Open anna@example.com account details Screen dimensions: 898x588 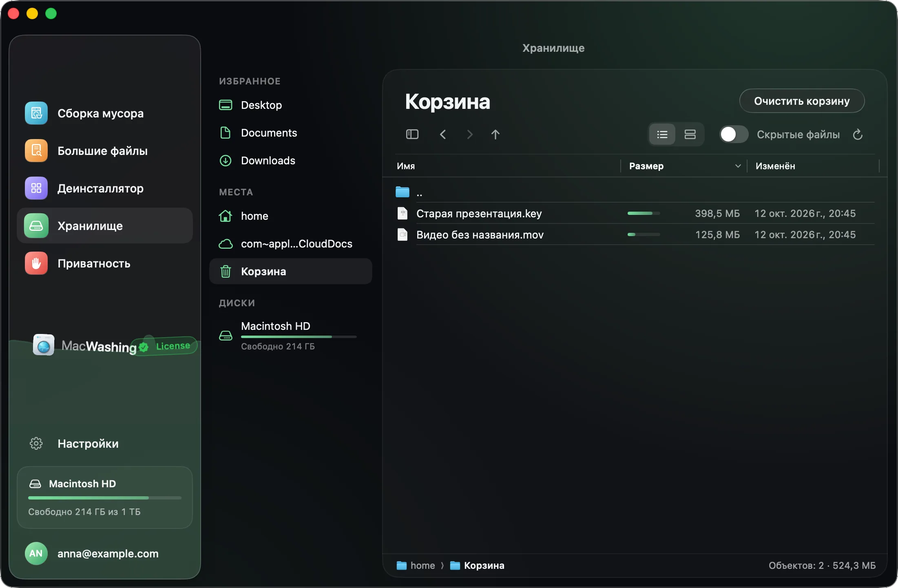(x=108, y=554)
